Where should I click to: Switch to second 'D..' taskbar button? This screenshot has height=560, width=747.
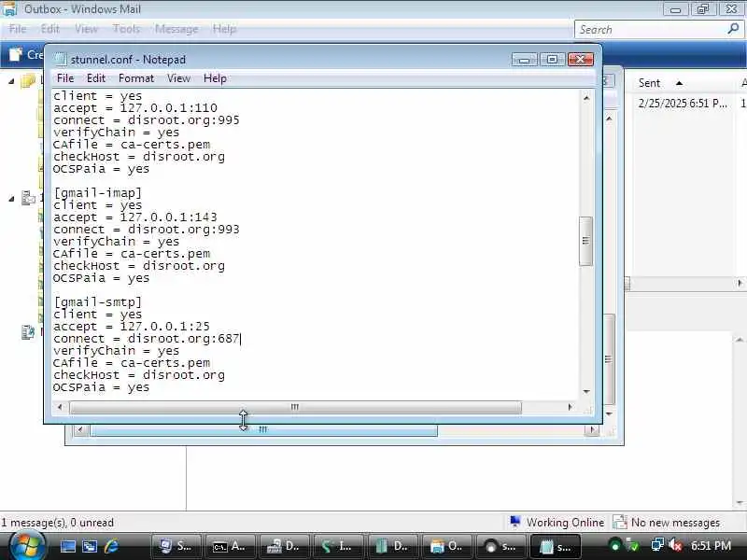tap(393, 546)
